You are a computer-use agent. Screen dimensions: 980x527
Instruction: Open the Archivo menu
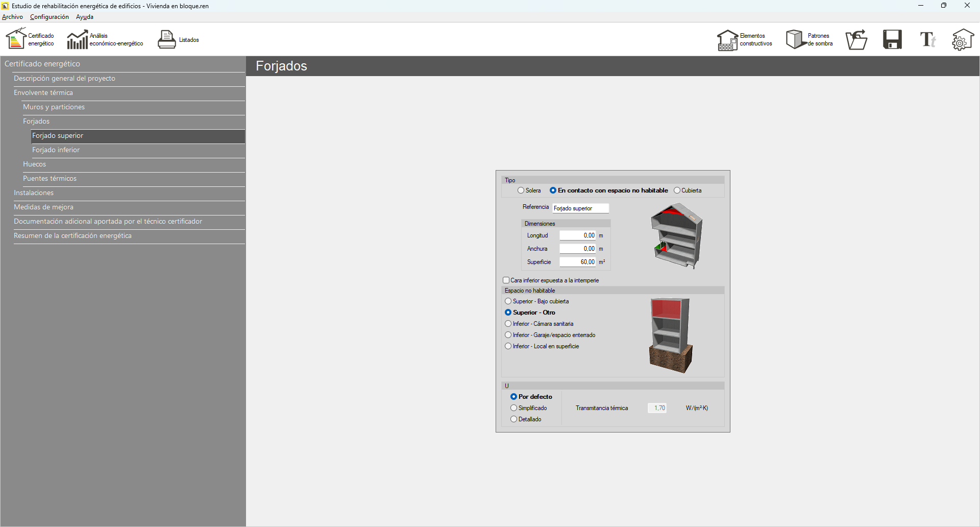click(12, 17)
